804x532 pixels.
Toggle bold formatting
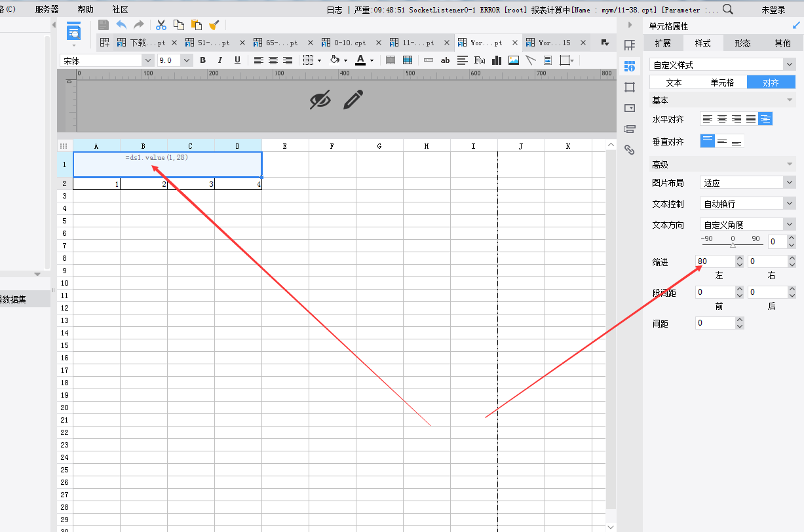[203, 60]
